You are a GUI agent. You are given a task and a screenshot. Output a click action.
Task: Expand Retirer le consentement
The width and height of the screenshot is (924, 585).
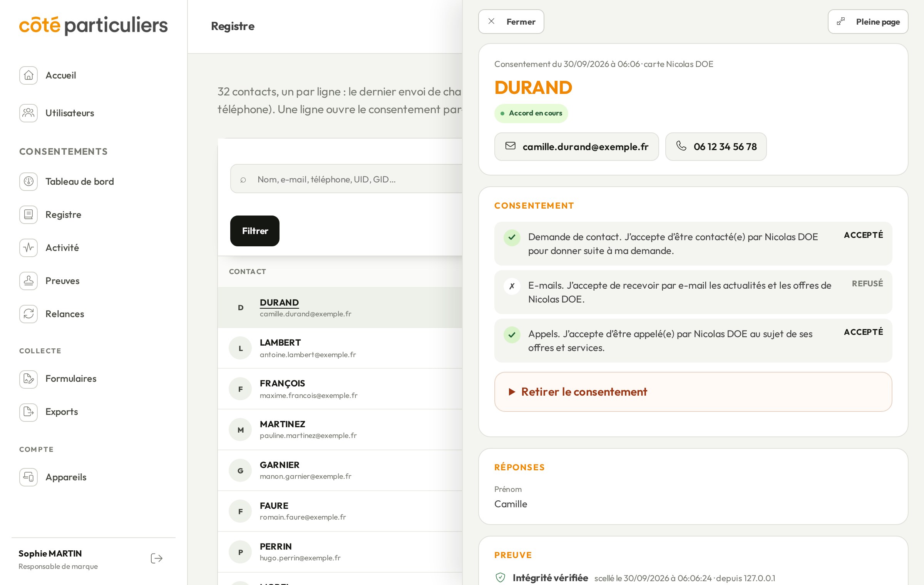tap(693, 392)
